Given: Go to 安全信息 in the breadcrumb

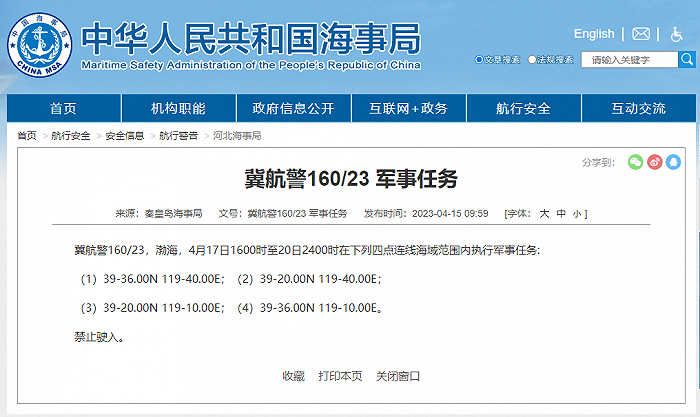Looking at the screenshot, I should pyautogui.click(x=125, y=135).
